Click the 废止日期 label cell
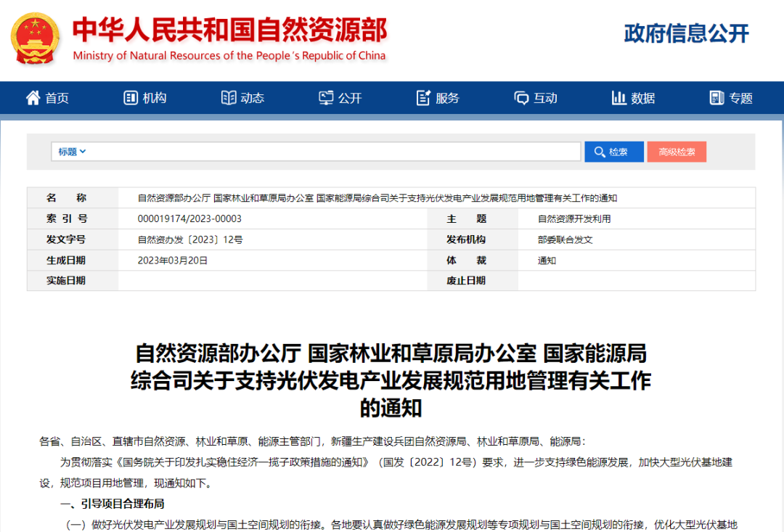This screenshot has width=784, height=532. tap(473, 280)
